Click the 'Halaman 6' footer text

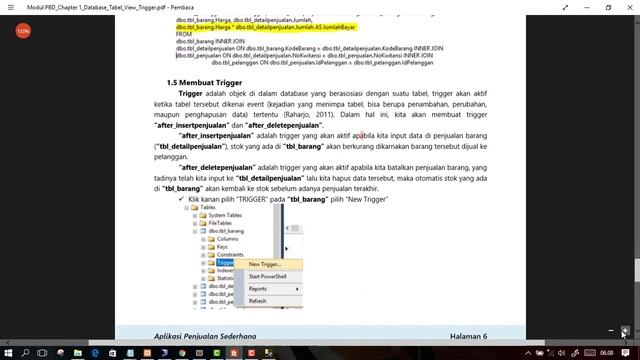(x=468, y=336)
